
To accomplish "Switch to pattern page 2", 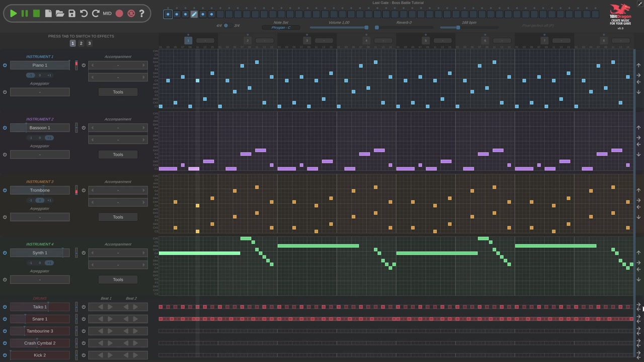I will [81, 44].
